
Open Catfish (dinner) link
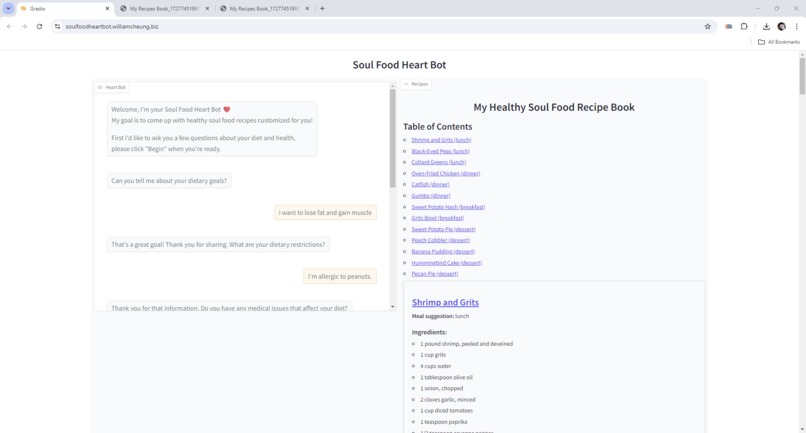click(430, 184)
